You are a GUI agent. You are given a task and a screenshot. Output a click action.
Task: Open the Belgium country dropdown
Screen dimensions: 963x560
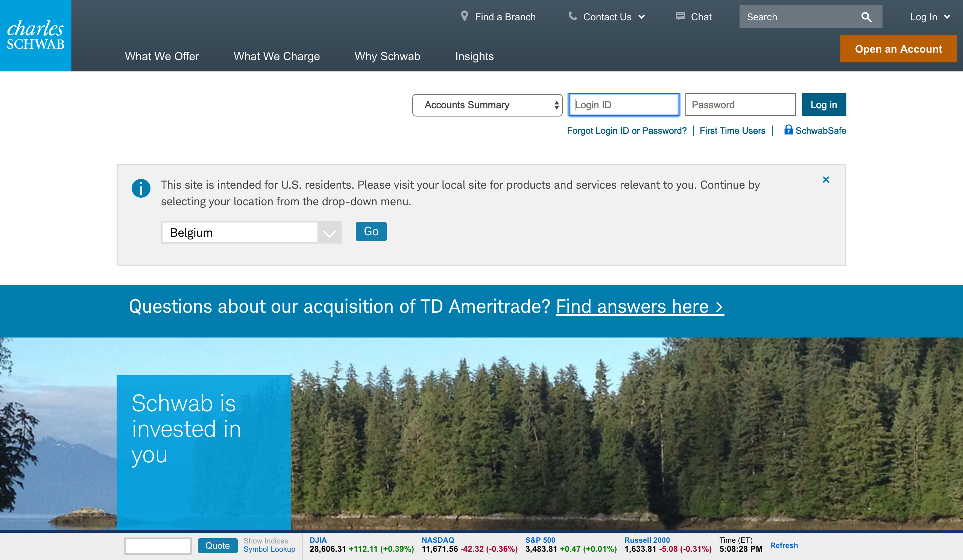pos(251,232)
